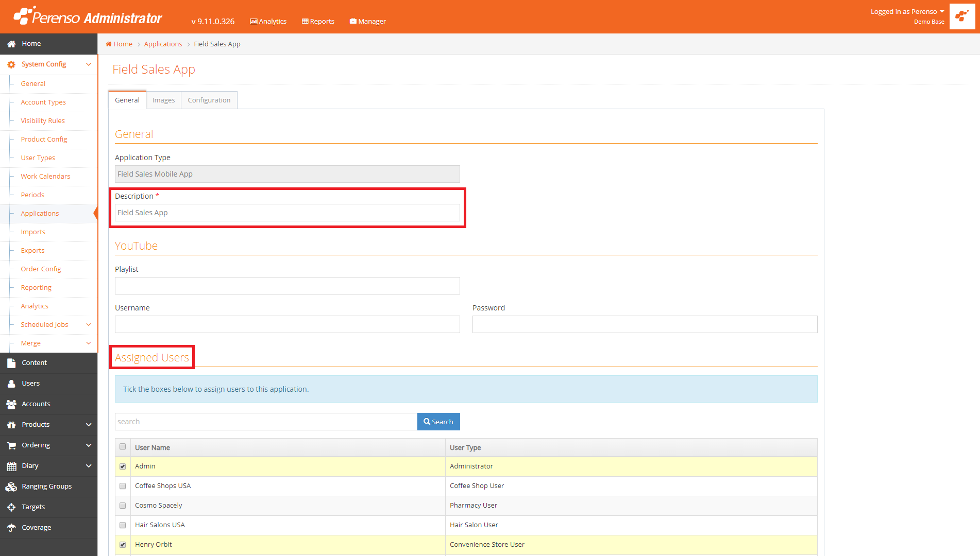Open the Logged in as Perenso dropdown
This screenshot has width=980, height=556.
tap(907, 11)
